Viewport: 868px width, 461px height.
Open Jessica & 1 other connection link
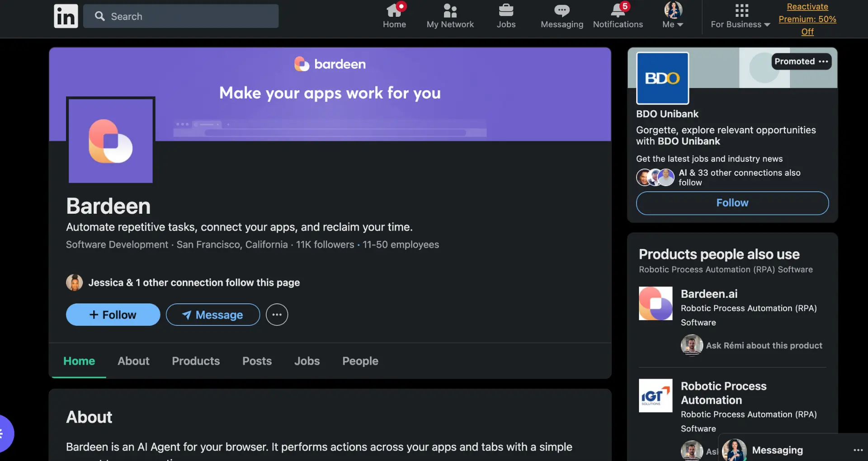click(194, 282)
